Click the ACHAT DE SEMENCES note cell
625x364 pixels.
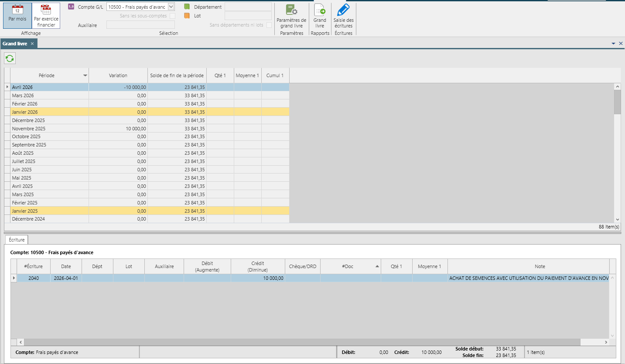point(529,278)
